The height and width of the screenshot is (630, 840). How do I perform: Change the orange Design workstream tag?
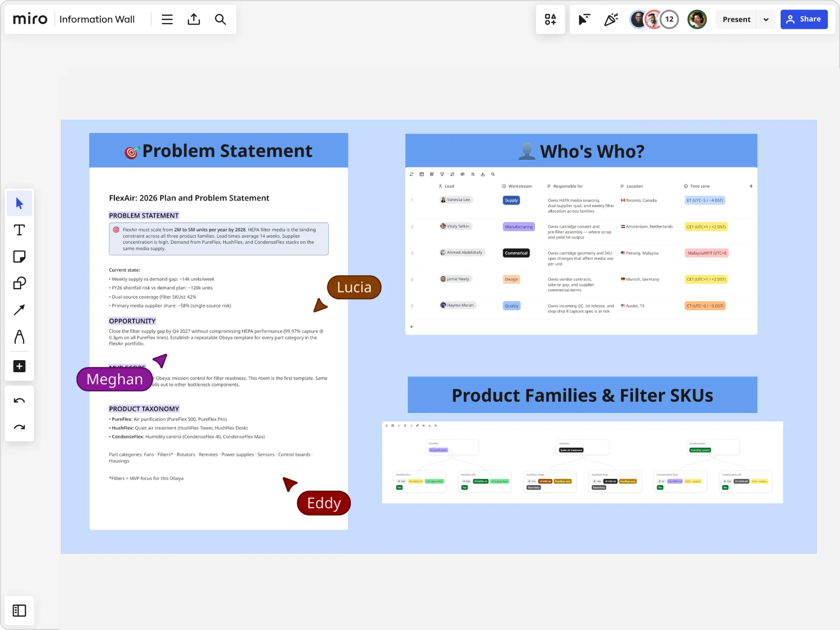[511, 279]
